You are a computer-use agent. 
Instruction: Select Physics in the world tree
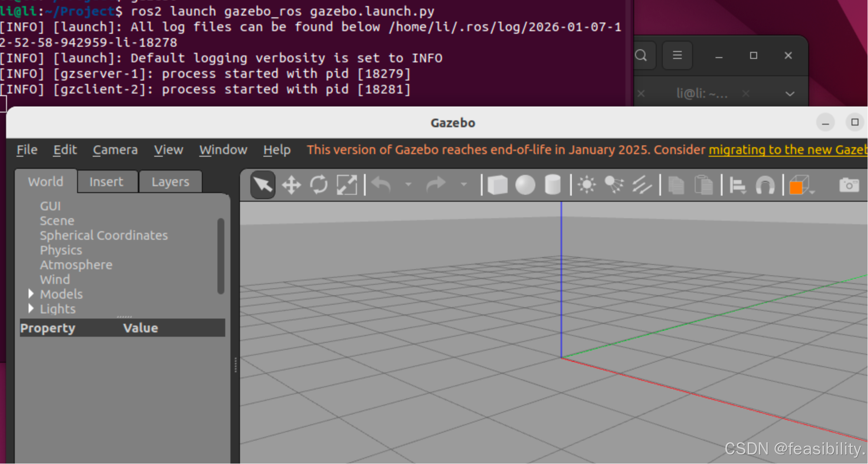coord(61,250)
